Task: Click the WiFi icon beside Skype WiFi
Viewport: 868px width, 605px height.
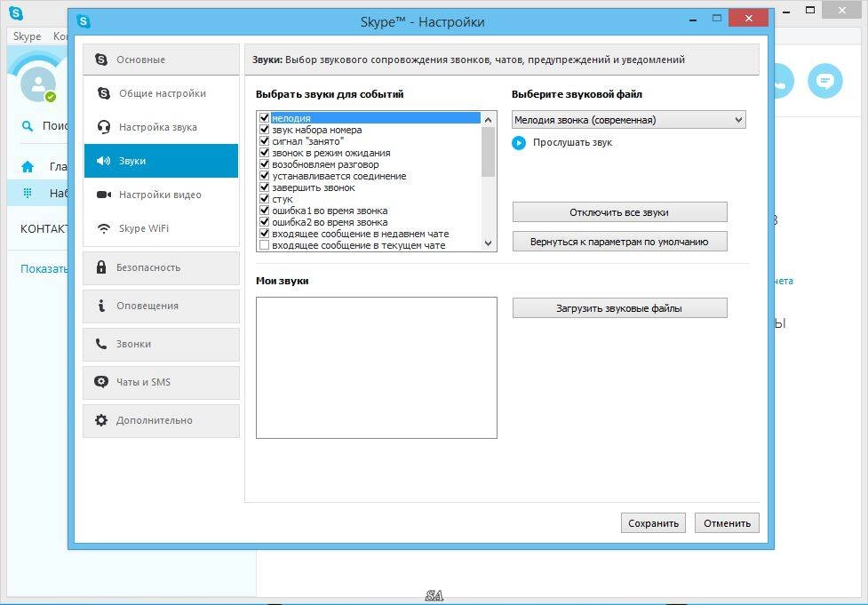Action: pos(104,228)
